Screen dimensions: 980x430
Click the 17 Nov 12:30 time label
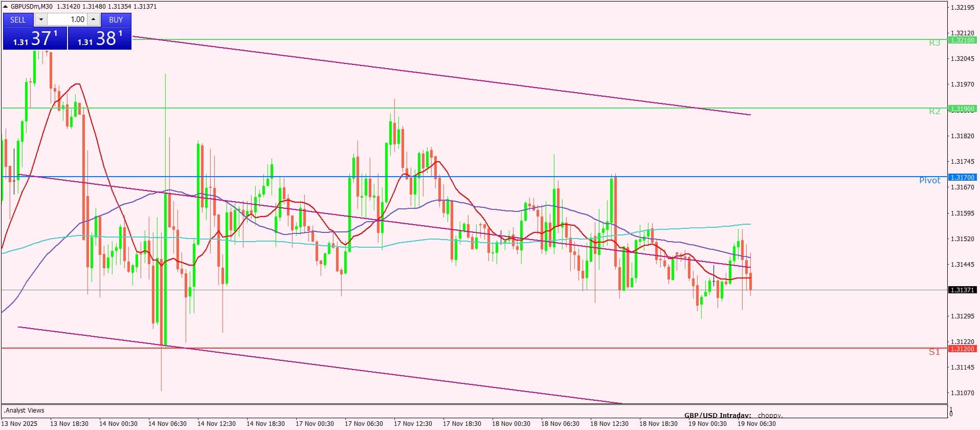(412, 423)
